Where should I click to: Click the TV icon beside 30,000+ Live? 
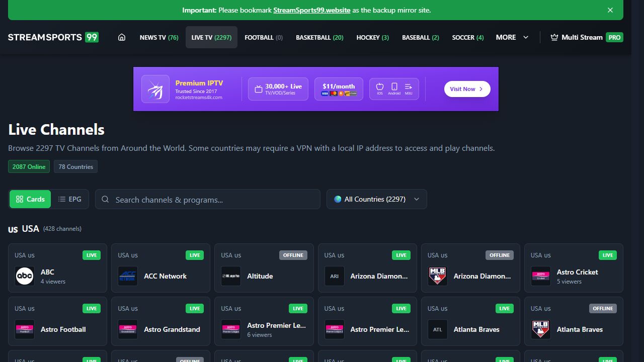coord(259,89)
